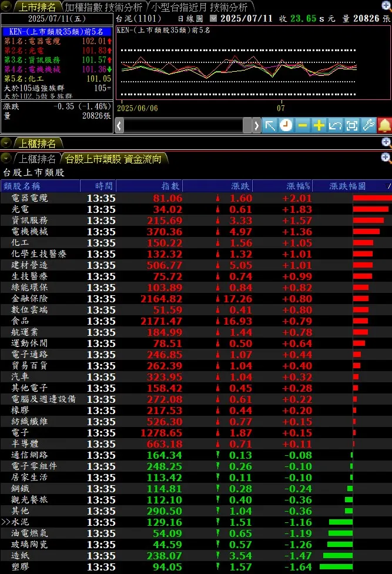The height and width of the screenshot is (574, 392).
Task: Click the +2.01 percent change value
Action: coord(297,198)
